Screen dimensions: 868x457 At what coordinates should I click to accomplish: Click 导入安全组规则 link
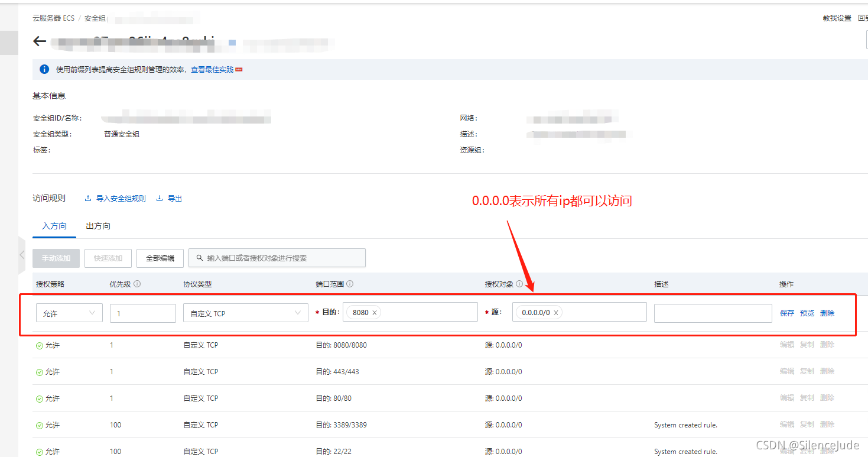click(121, 199)
